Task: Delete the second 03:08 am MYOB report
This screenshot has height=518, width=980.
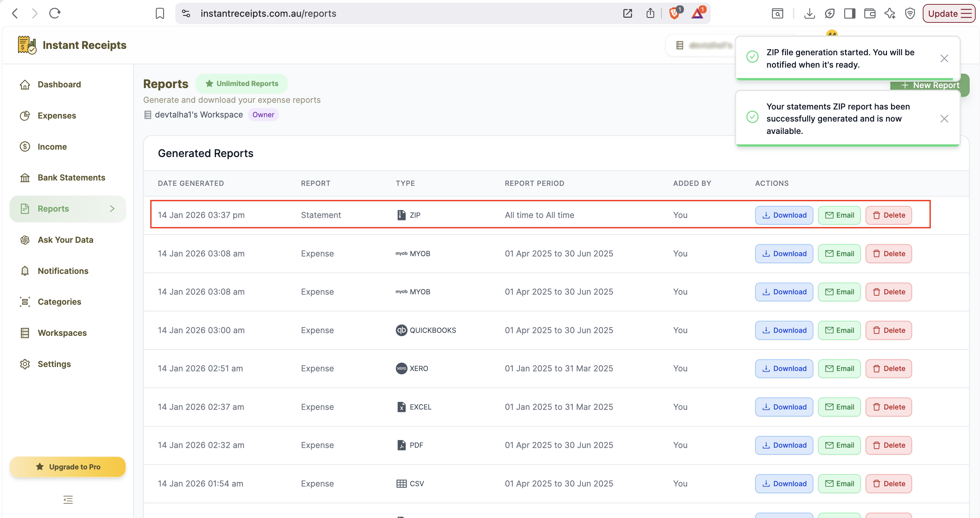Action: pyautogui.click(x=889, y=292)
